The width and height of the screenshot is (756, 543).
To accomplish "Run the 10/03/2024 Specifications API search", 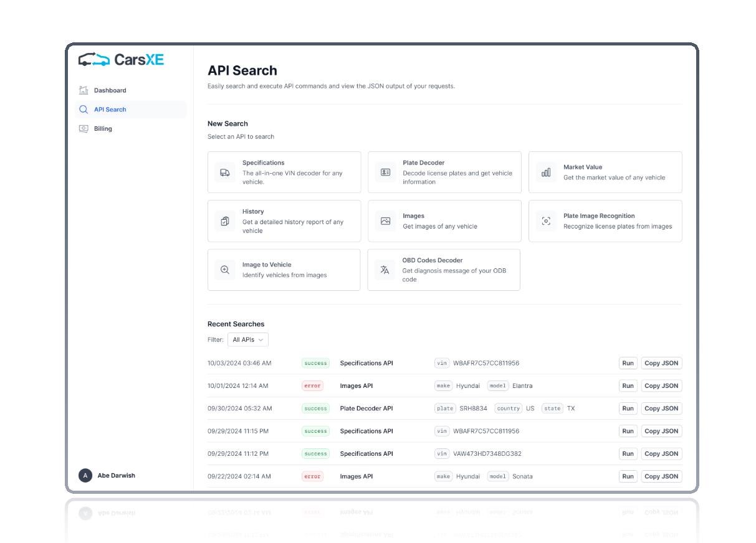I will click(x=628, y=363).
